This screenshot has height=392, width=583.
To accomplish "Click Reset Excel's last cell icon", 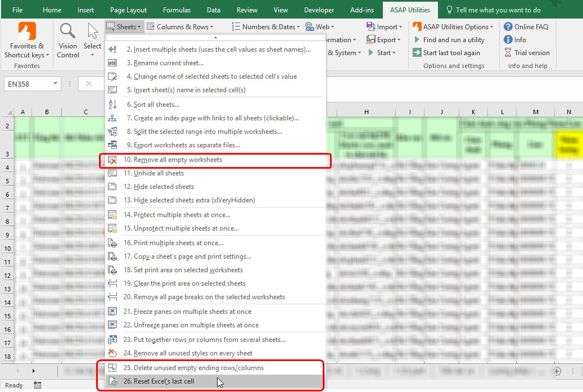I will point(112,381).
